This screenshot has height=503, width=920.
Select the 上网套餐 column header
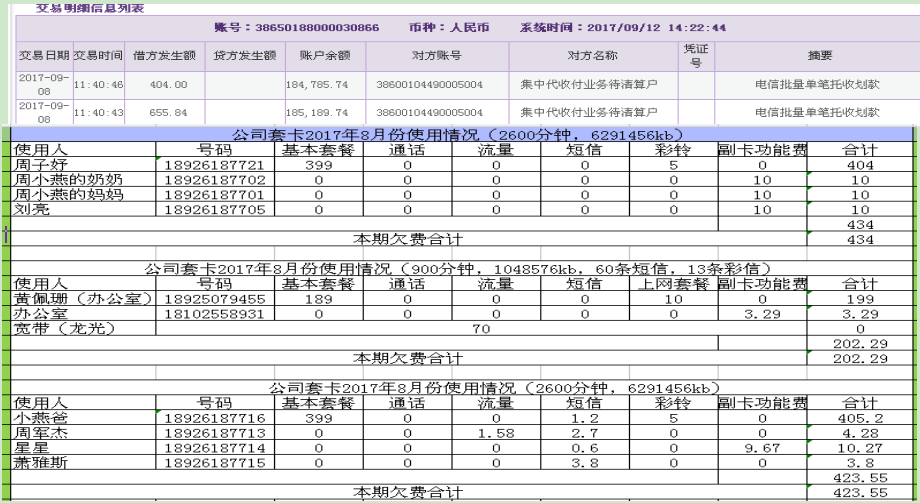673,284
